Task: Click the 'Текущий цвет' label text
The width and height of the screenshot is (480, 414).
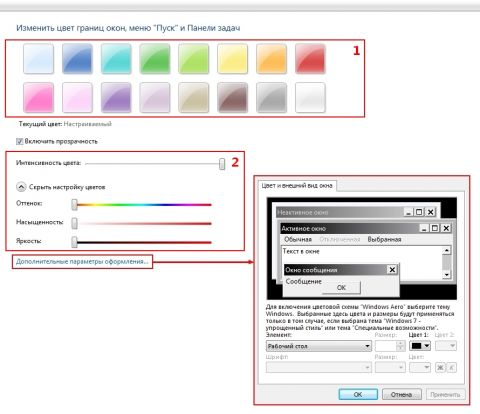Action: (x=40, y=124)
